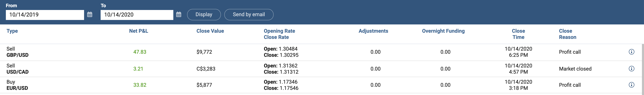Show info for EUR/USD buy trade
Screen dimensions: 644x95
coord(631,85)
